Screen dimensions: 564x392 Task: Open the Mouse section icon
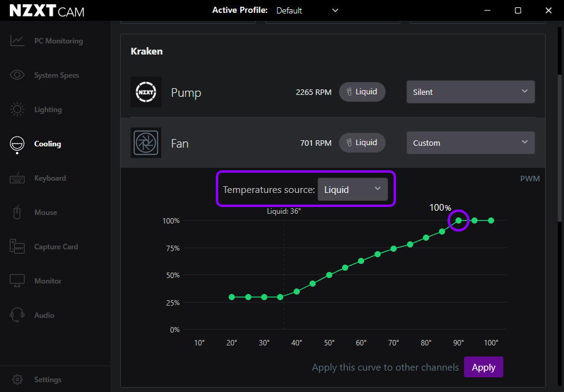click(x=17, y=213)
